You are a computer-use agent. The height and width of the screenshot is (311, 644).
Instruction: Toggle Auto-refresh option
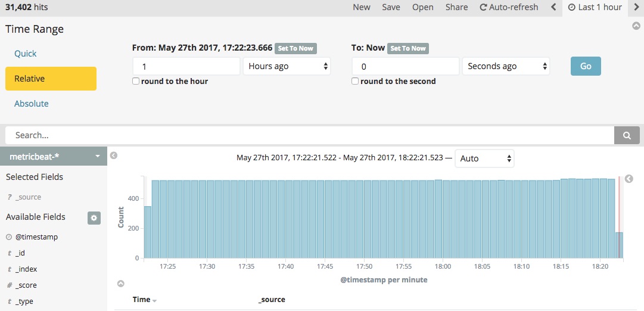tap(509, 7)
